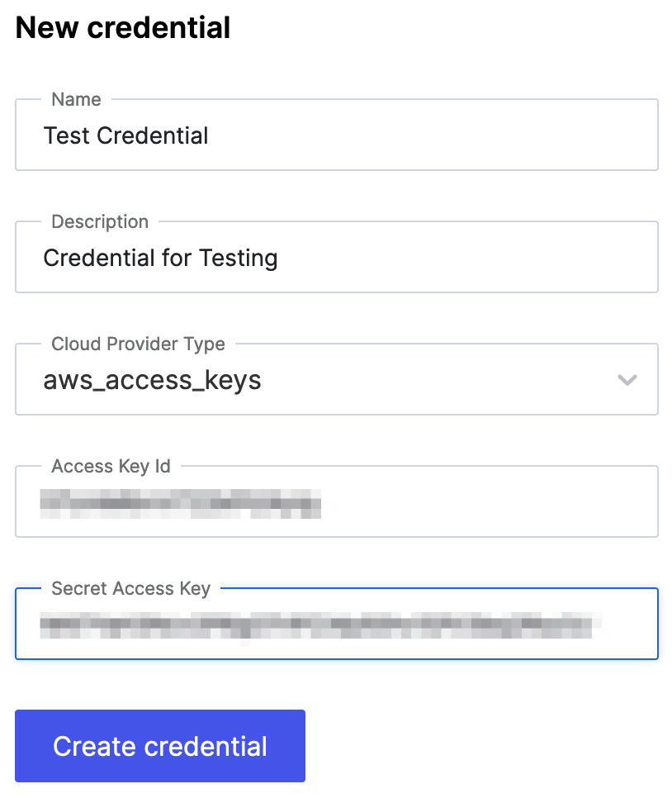Viewport: 672px width, 798px height.
Task: Click the "New credential" heading
Action: coord(123,28)
